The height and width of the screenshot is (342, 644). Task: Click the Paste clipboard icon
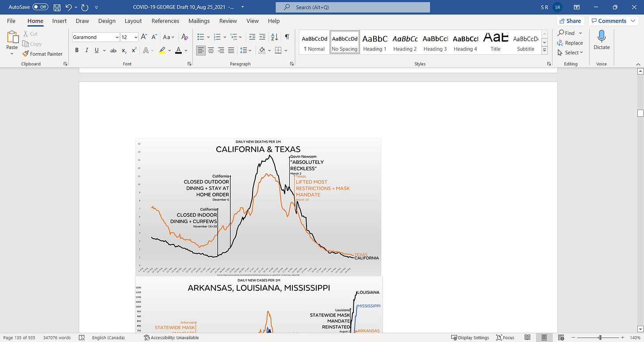point(12,38)
